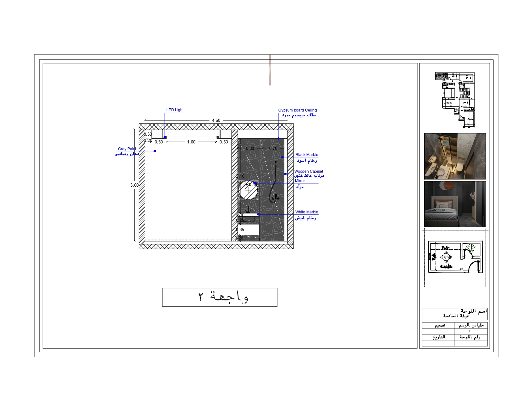Select the bedroom render thumbnail
532x411 pixels.
(455, 205)
